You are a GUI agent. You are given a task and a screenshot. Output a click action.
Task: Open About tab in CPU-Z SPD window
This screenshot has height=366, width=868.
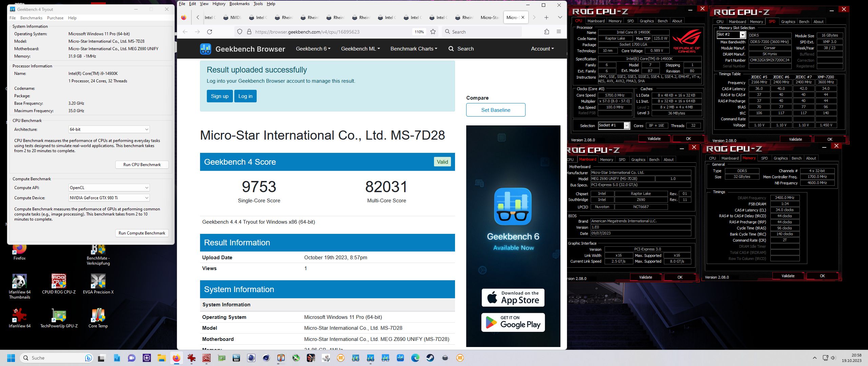click(x=818, y=22)
